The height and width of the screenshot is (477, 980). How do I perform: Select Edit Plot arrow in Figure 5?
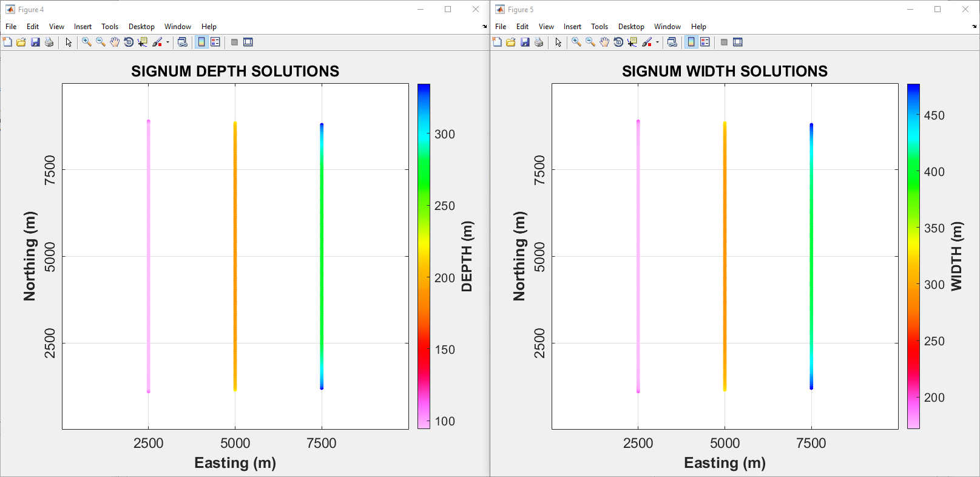(558, 42)
